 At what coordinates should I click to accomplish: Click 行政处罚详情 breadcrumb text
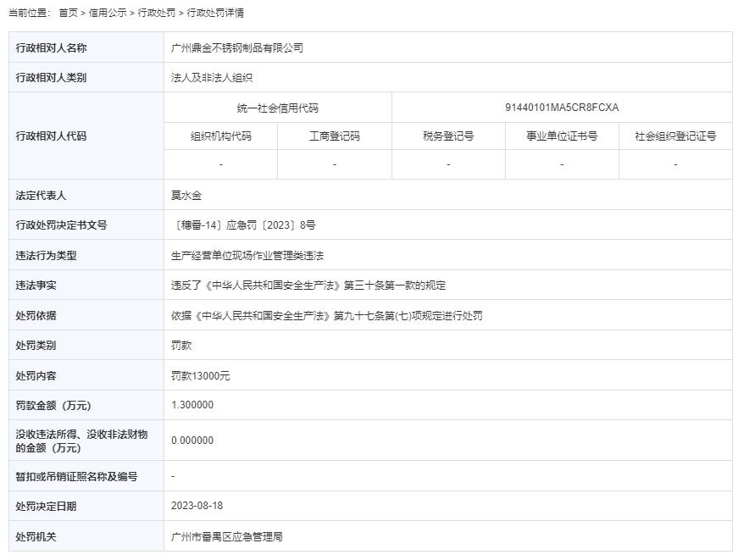215,13
